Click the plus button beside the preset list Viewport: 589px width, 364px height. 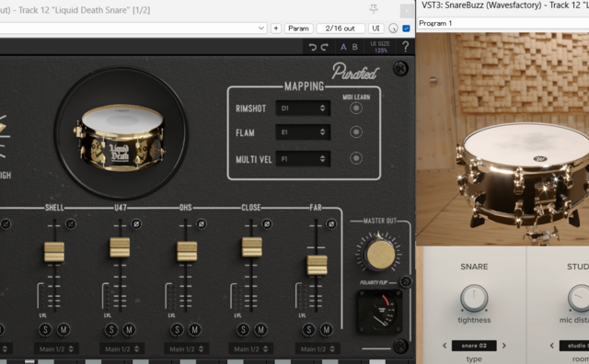276,28
